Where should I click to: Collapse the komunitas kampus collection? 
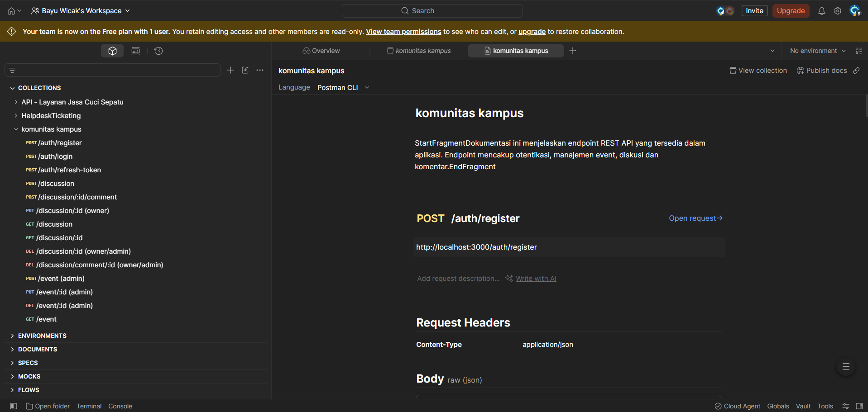16,129
